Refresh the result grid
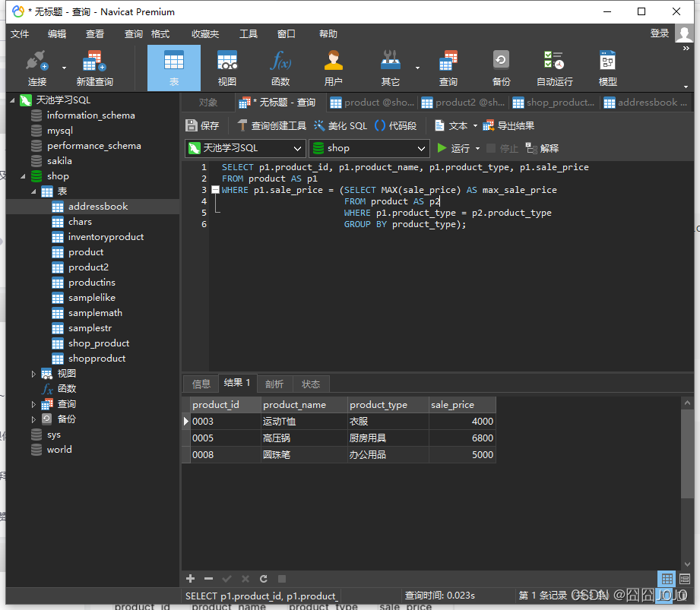Viewport: 700px width, 610px height. point(264,579)
